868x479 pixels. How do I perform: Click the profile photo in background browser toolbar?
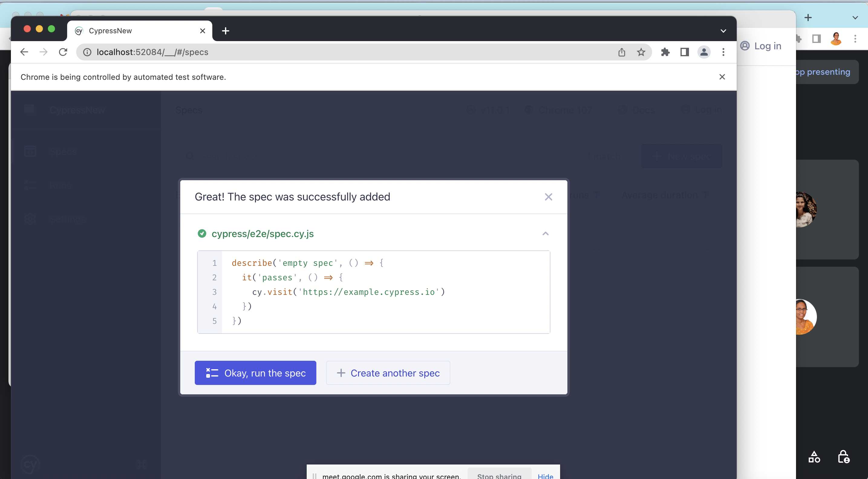[x=836, y=39]
